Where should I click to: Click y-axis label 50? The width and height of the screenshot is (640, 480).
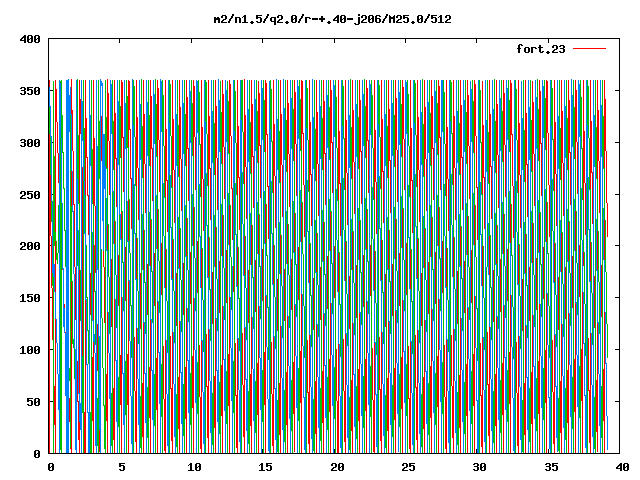click(x=34, y=402)
